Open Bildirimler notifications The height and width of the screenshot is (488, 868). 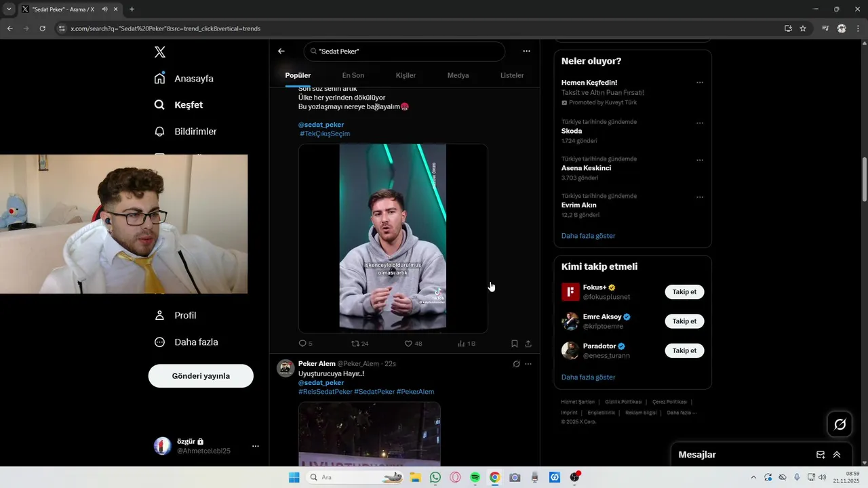point(185,131)
